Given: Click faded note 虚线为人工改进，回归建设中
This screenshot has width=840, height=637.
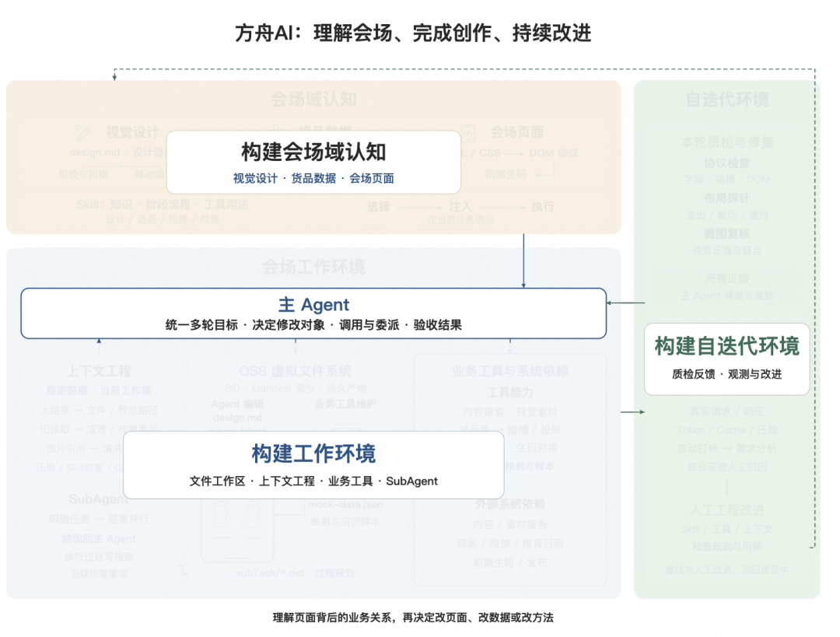Looking at the screenshot, I should pyautogui.click(x=727, y=569).
